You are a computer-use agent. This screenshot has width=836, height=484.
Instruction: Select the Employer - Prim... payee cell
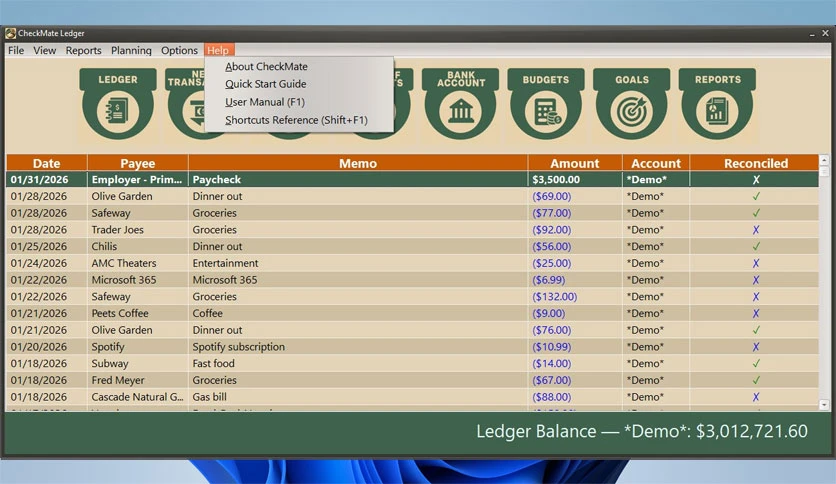pos(138,180)
